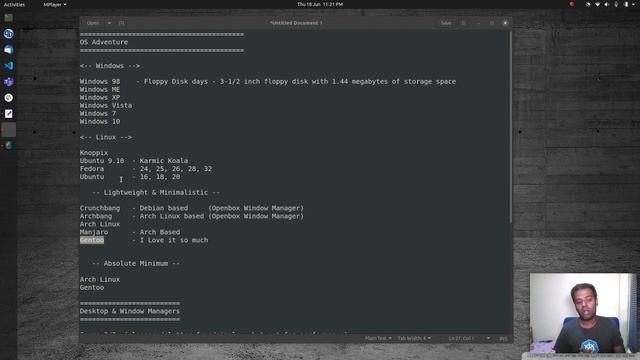The width and height of the screenshot is (640, 360).
Task: Open the bottom globe-shaped dock icon
Action: 9,146
